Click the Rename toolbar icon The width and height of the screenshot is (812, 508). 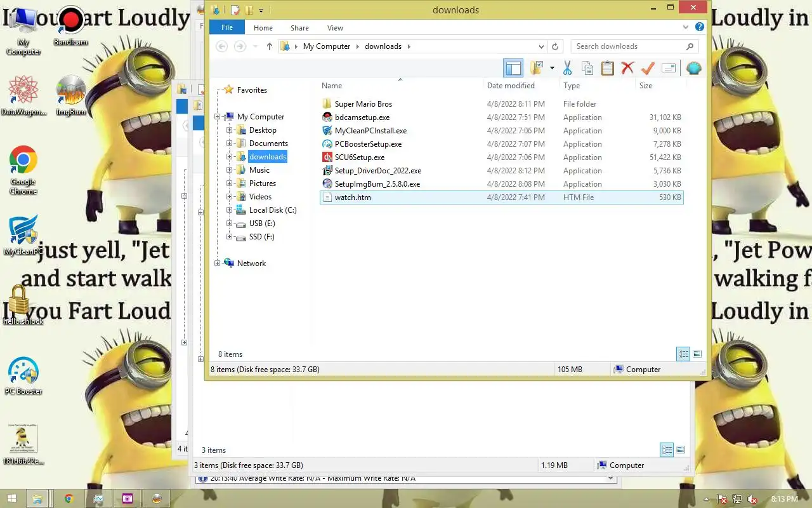click(668, 68)
